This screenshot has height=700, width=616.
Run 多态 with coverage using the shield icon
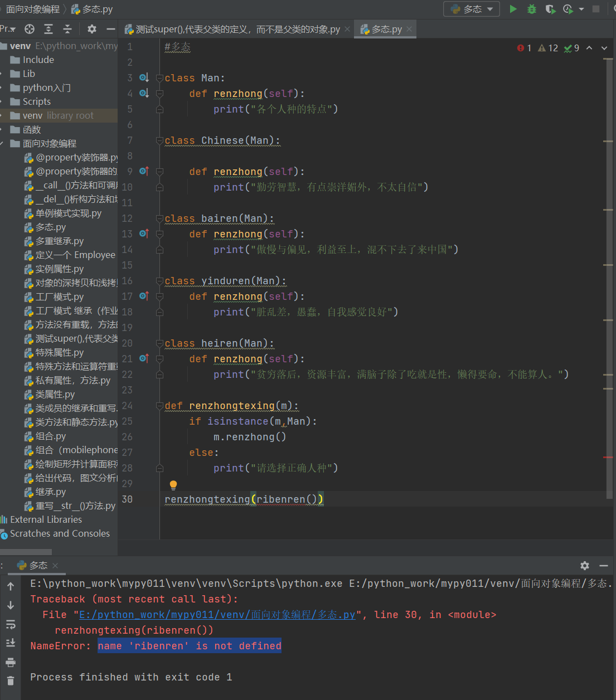coord(550,9)
